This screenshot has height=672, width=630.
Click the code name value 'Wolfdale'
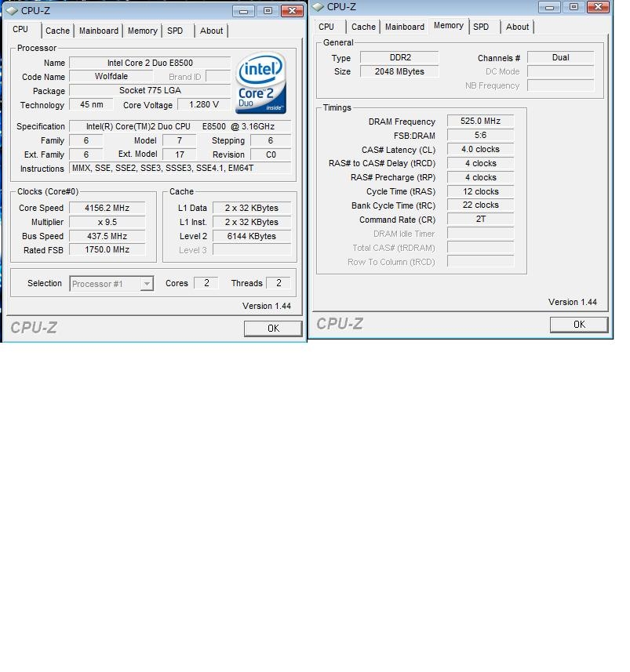click(x=111, y=76)
